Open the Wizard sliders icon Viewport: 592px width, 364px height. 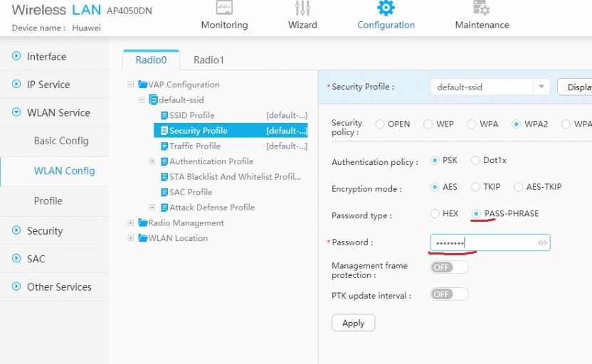click(x=302, y=9)
